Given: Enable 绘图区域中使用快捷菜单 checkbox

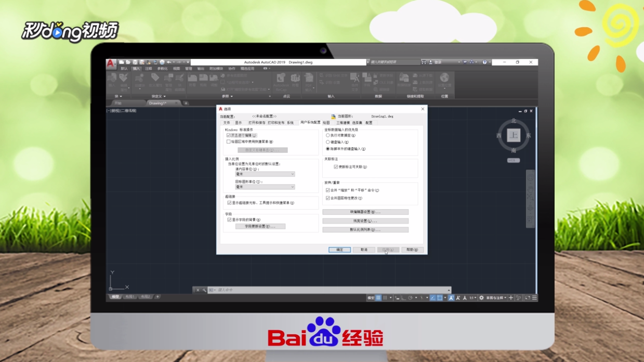Looking at the screenshot, I should [229, 141].
